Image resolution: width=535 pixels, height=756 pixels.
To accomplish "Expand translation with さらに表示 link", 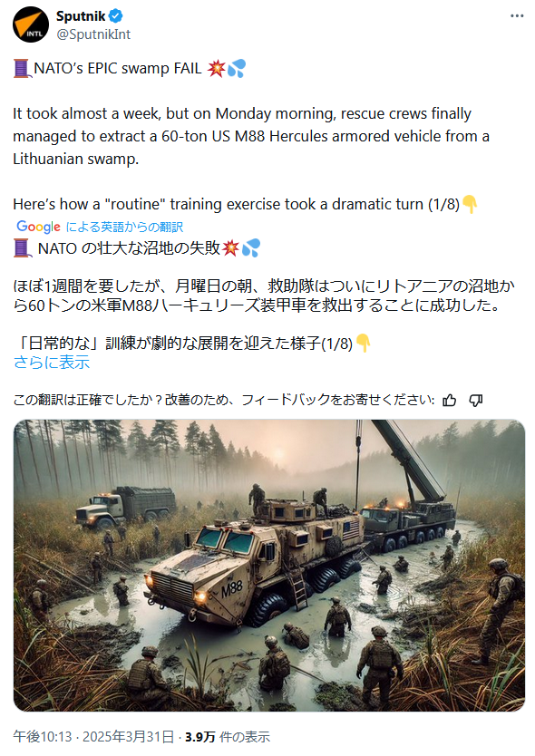I will [52, 362].
